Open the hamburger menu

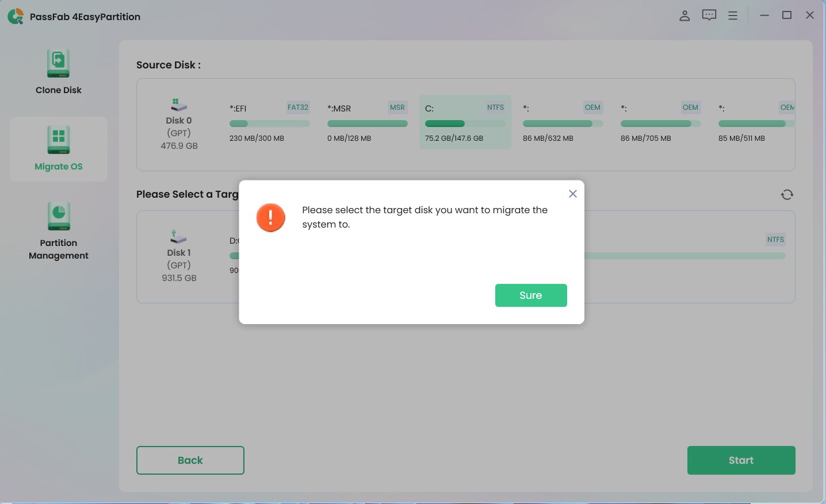[x=733, y=16]
